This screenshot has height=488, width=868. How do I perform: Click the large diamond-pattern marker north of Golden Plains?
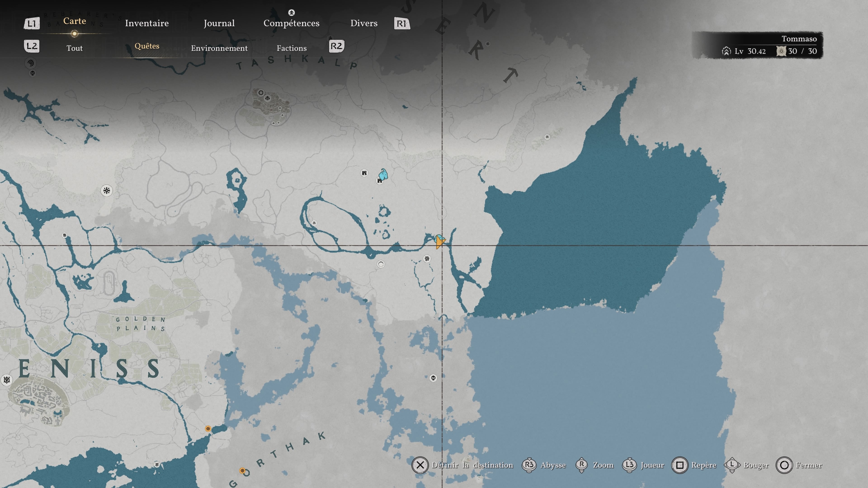coord(106,191)
